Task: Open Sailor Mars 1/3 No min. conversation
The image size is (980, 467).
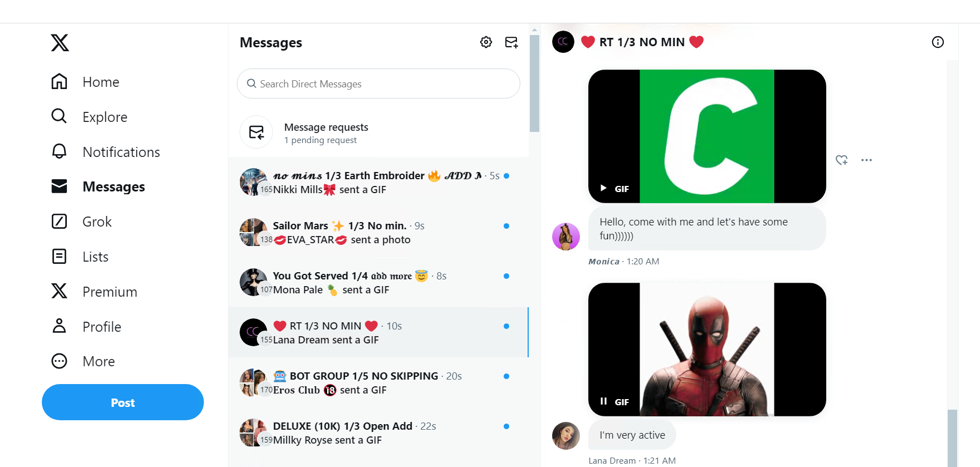Action: pos(378,232)
